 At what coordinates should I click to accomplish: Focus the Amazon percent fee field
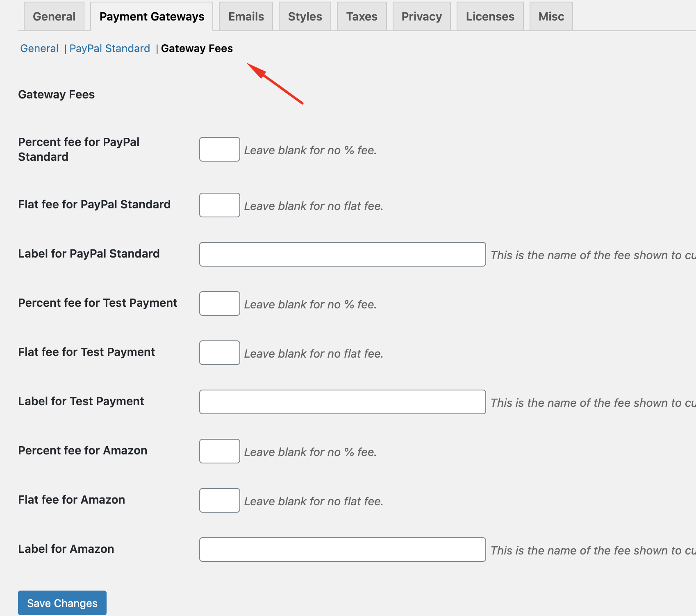219,451
